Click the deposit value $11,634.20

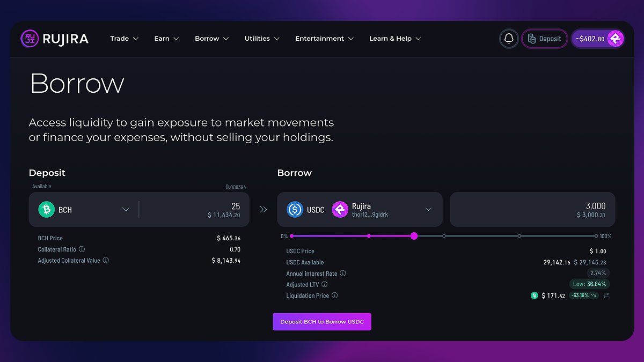click(224, 215)
